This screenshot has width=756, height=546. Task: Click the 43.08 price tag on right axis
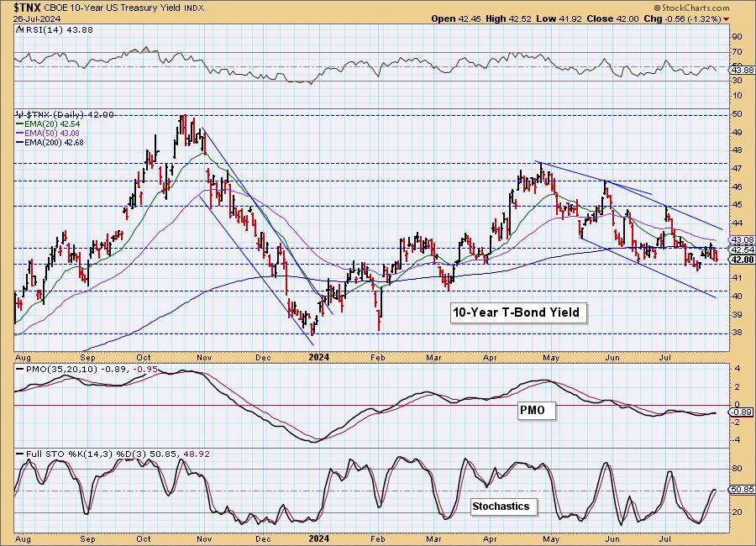pos(742,239)
